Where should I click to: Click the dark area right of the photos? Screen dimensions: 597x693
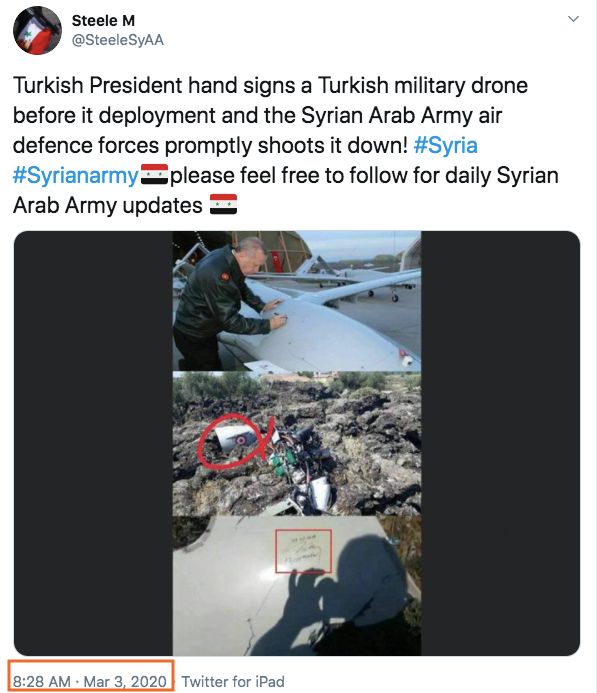click(500, 443)
